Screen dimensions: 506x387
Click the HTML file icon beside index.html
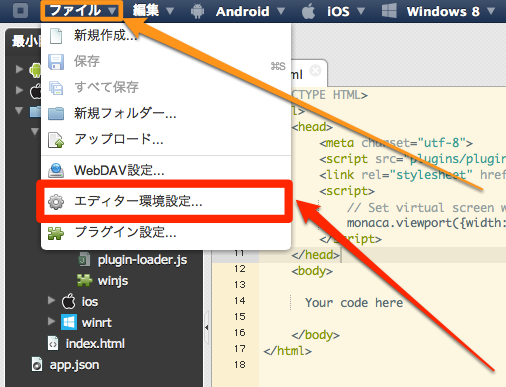click(x=53, y=343)
